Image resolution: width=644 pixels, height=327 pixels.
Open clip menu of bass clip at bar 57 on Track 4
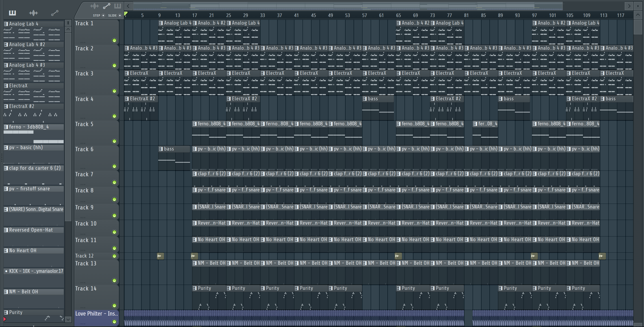tap(365, 99)
